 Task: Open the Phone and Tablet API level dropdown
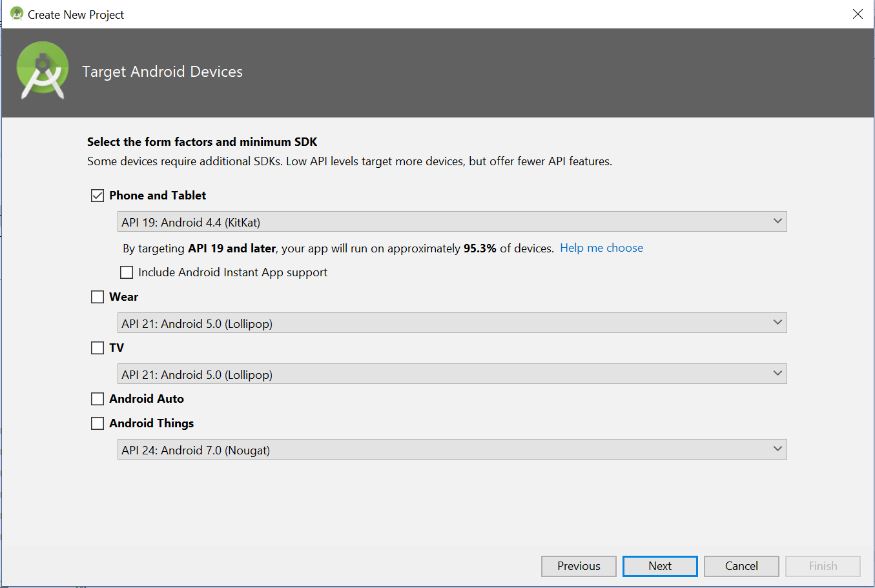click(x=452, y=221)
